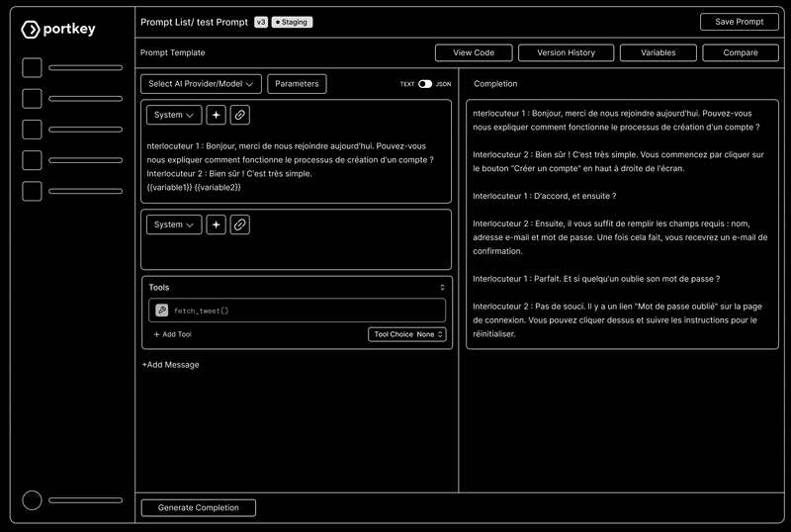Click the Compare button

741,52
